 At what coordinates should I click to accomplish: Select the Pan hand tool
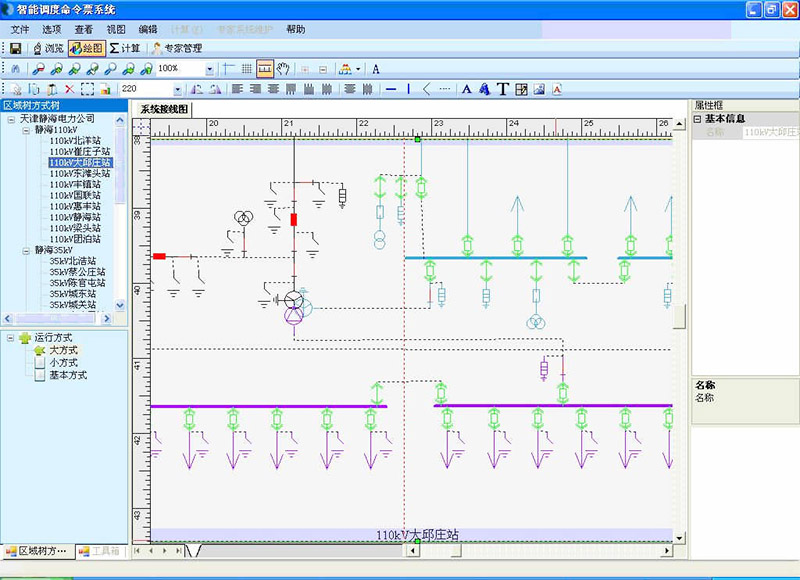284,69
